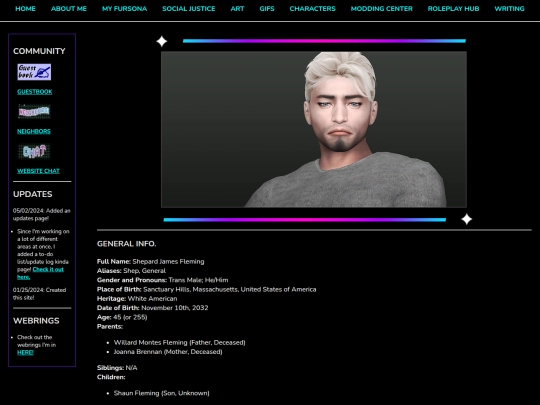Open MY FURSONA in navigation
This screenshot has height=405, width=540.
coord(124,9)
